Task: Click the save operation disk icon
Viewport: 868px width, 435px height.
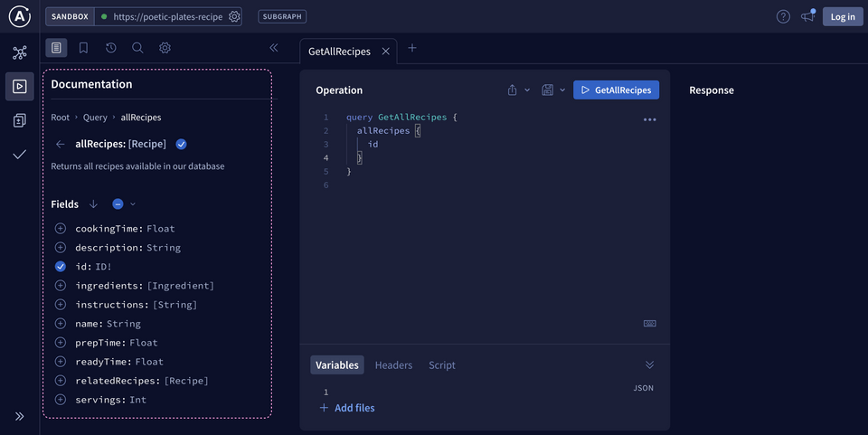Action: (548, 90)
